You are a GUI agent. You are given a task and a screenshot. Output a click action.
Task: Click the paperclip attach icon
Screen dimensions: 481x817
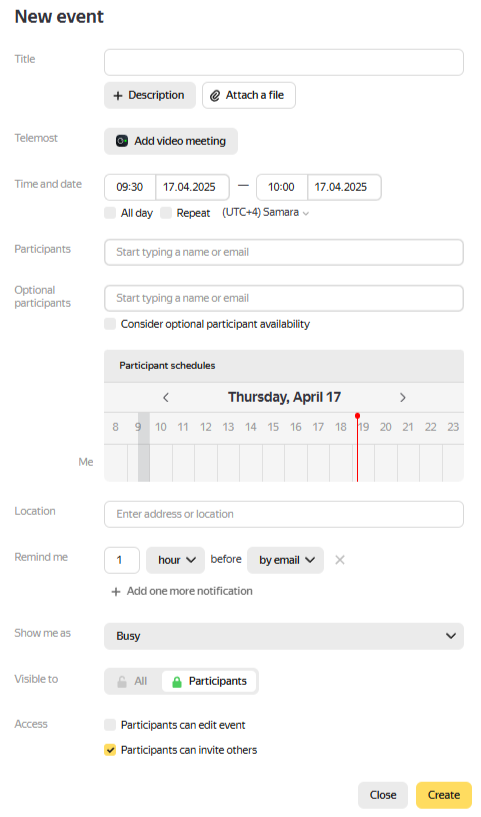pyautogui.click(x=215, y=96)
